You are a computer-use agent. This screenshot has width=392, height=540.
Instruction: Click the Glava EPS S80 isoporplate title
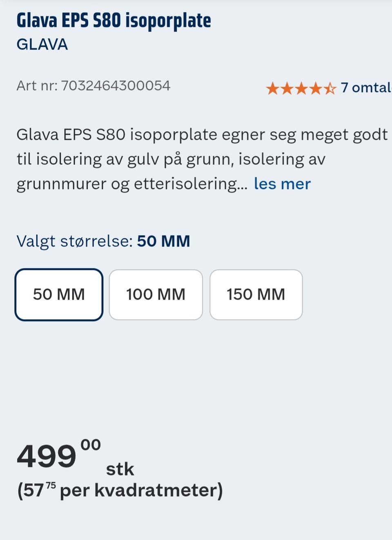coord(114,21)
